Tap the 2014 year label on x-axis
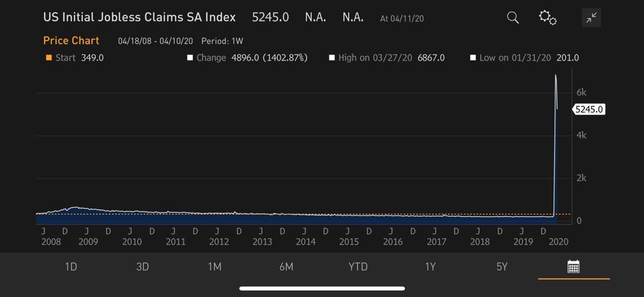Image resolution: width=644 pixels, height=297 pixels. coord(306,242)
